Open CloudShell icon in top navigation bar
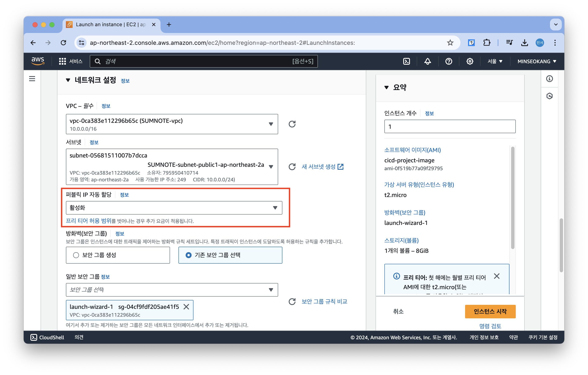 point(406,61)
